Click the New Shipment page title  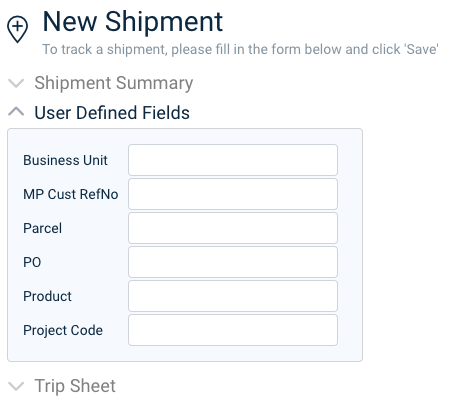133,22
